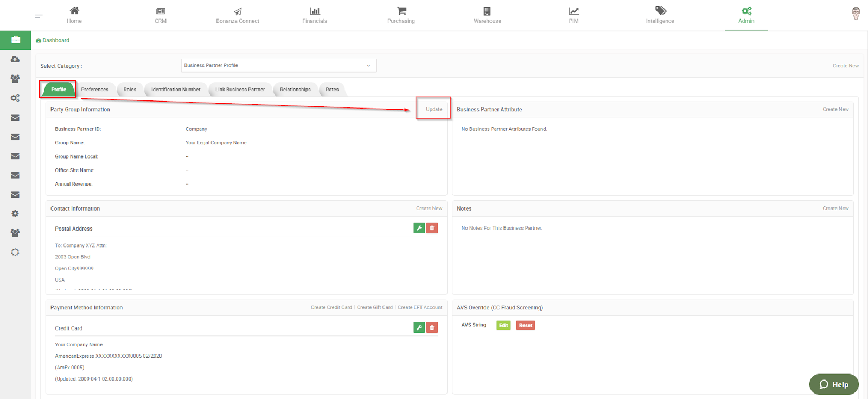
Task: Click the outlined cog icon at sidebar bottom
Action: tap(15, 252)
